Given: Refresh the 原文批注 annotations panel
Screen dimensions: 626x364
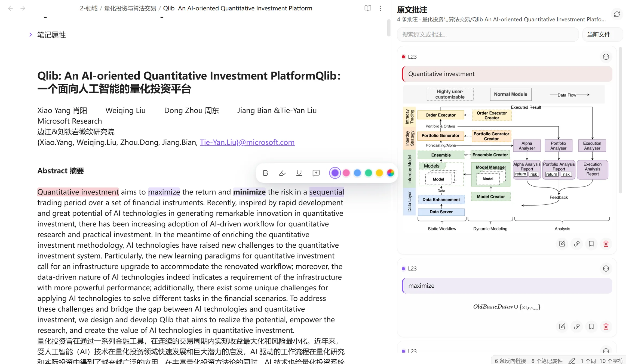Looking at the screenshot, I should 617,14.
